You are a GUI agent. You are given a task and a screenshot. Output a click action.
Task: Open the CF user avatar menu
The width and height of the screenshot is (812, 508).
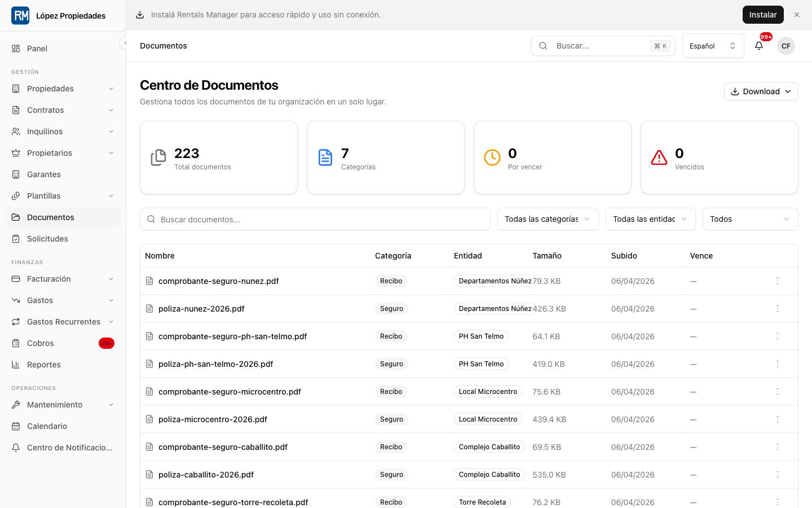pos(786,46)
